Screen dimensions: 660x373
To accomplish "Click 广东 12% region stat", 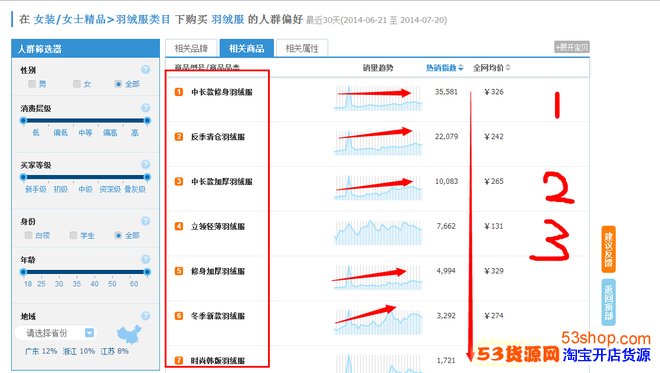I will pyautogui.click(x=40, y=351).
